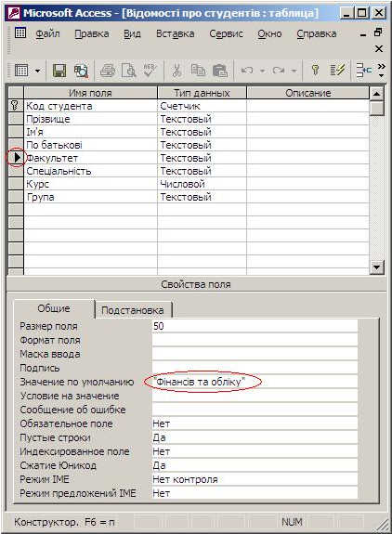Screen dimensions: 392x534
Task: Click the View mode table icon in toolbar
Action: 21,71
